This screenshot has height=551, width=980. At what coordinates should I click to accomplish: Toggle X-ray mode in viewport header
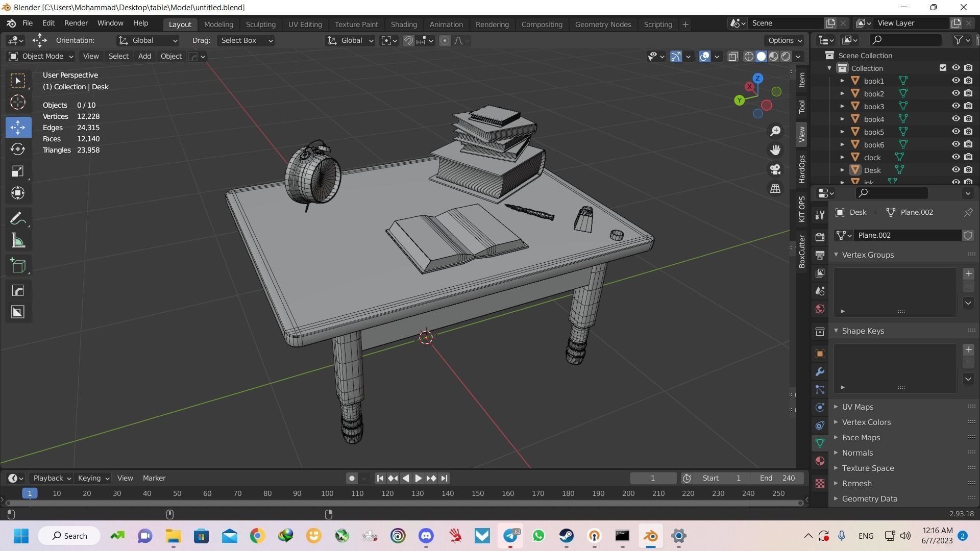pos(733,57)
